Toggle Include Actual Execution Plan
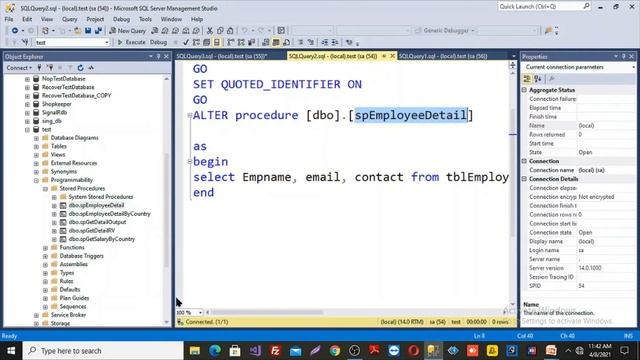 231,42
